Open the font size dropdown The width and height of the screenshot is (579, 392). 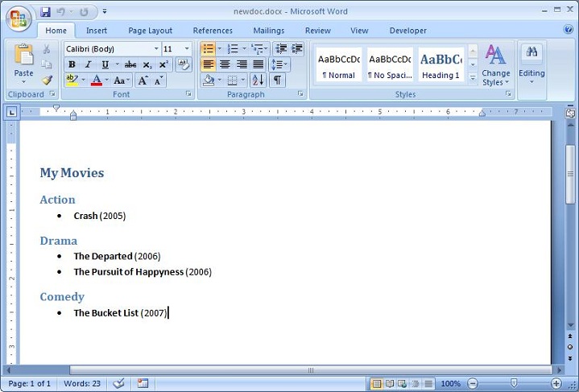(187, 49)
